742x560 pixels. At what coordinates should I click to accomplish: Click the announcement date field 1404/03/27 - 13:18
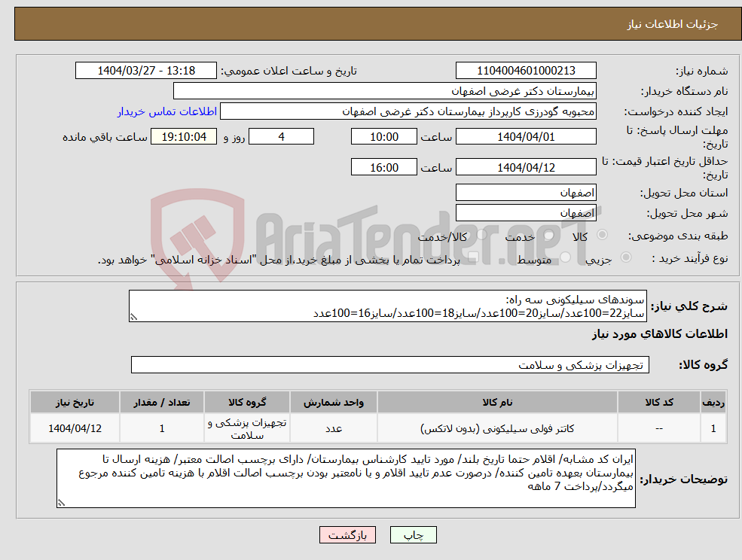(145, 71)
